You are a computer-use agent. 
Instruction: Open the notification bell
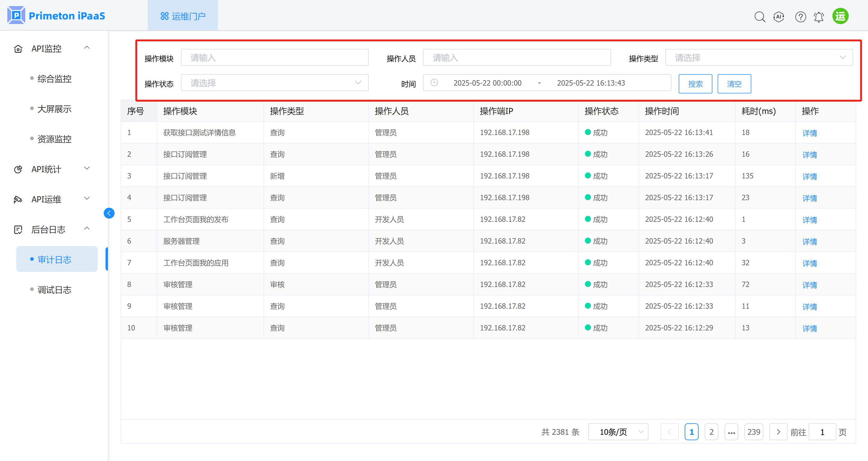coord(819,17)
